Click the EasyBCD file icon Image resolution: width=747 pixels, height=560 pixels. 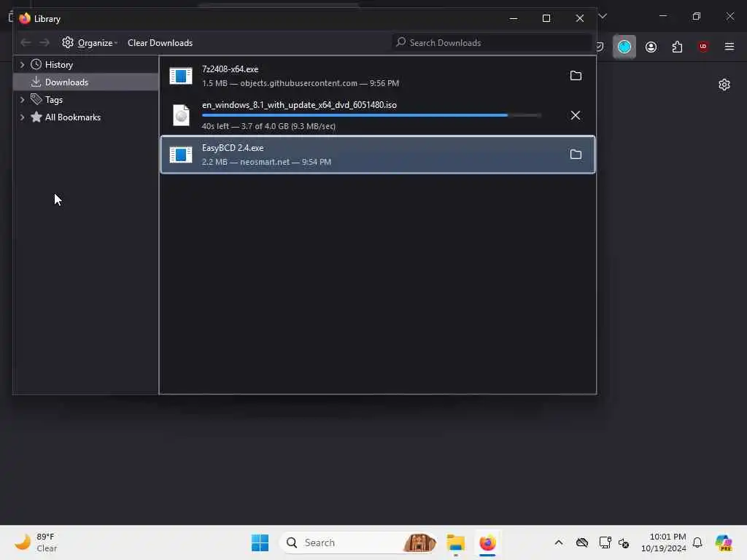pos(181,155)
